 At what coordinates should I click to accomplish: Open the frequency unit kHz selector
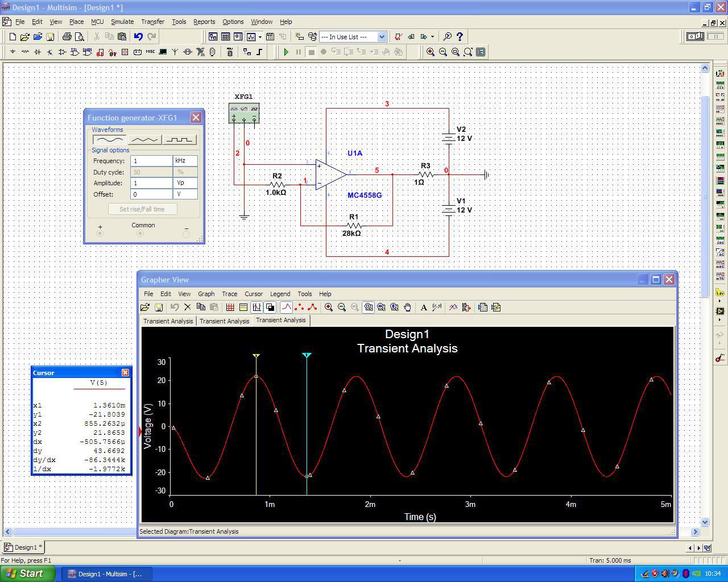click(186, 161)
